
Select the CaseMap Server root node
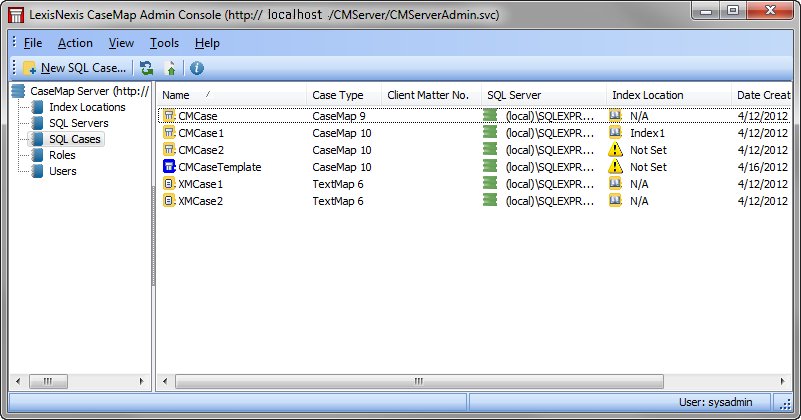tap(89, 91)
